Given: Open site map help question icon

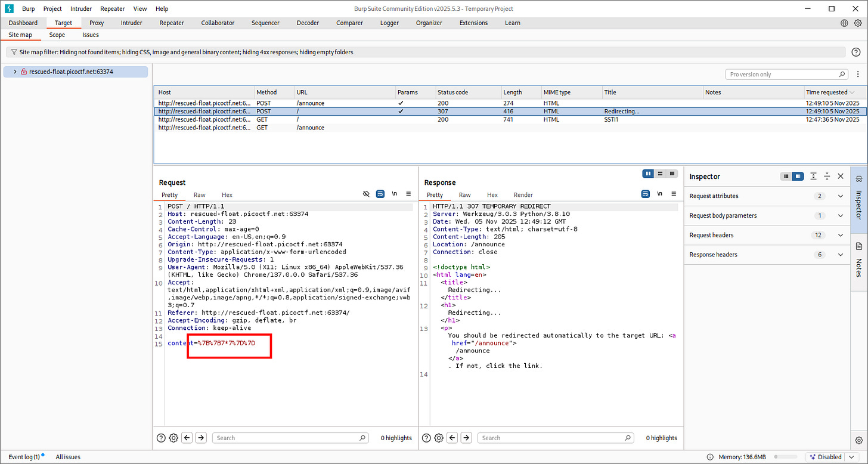Looking at the screenshot, I should point(855,52).
